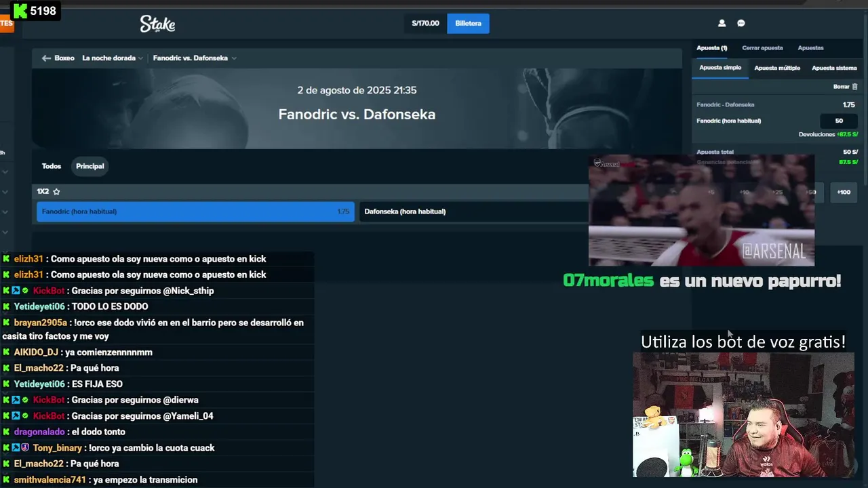The image size is (868, 488).
Task: Open the Billetera wallet button
Action: 468,23
